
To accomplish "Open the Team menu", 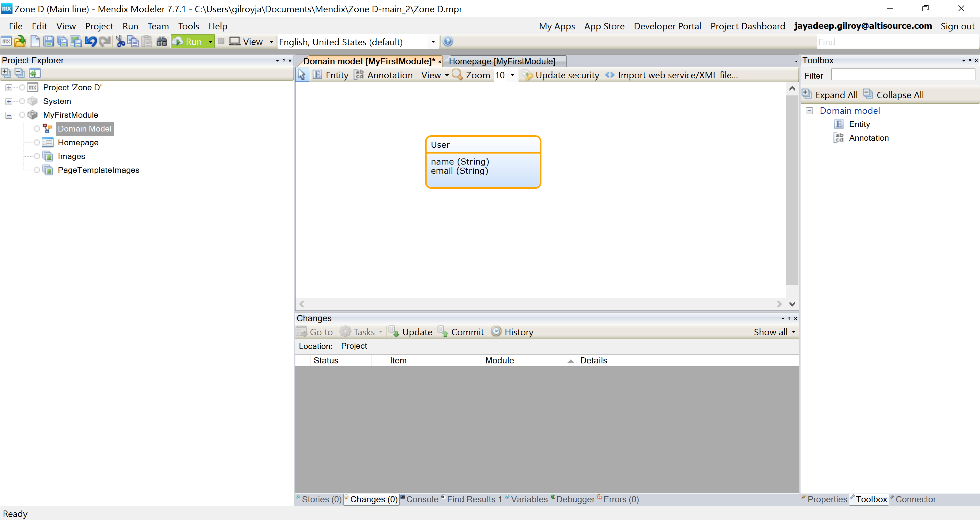I will [x=158, y=26].
